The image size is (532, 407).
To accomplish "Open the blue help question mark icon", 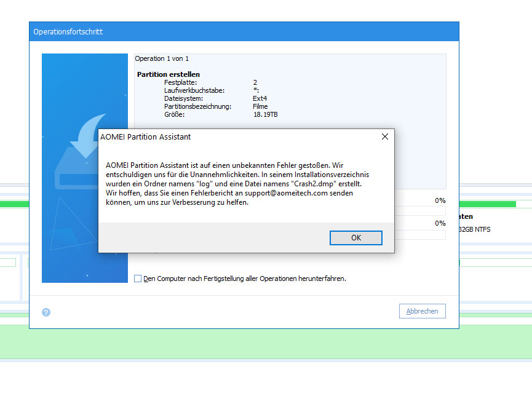I will coord(46,312).
